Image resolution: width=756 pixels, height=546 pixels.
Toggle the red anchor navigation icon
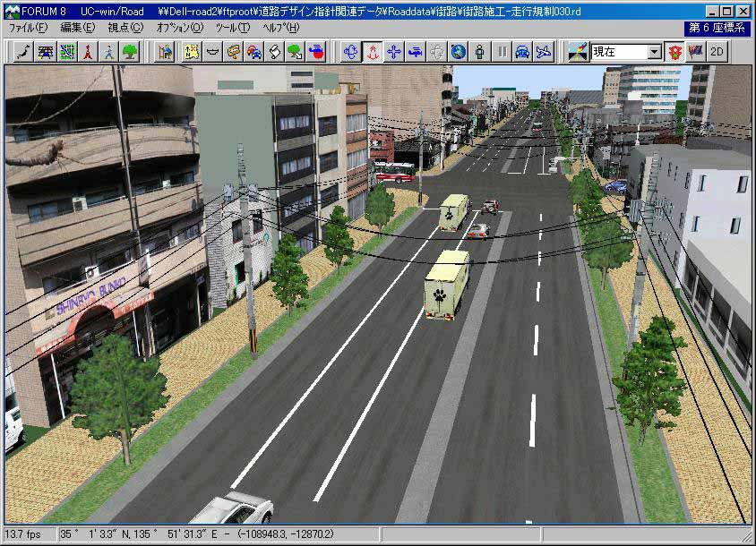click(x=373, y=52)
